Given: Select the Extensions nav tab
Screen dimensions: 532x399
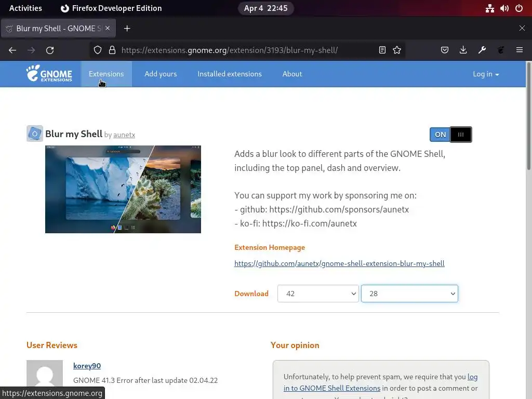Looking at the screenshot, I should tap(106, 74).
